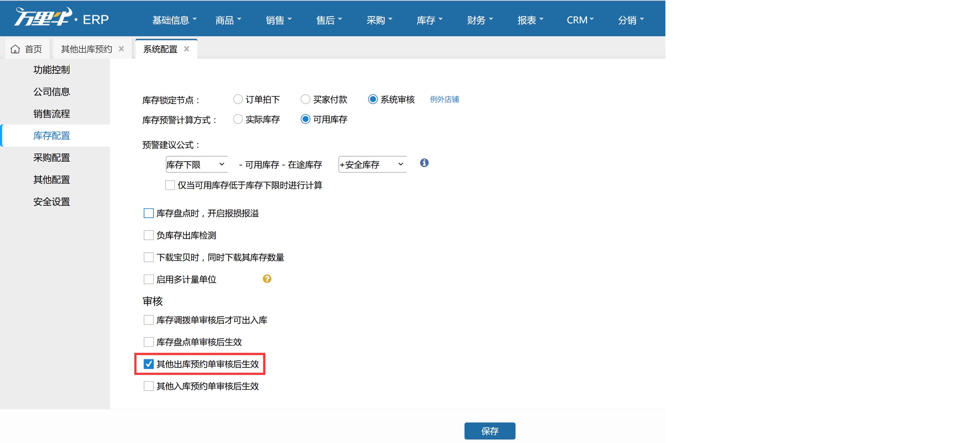Viewport: 980px width, 443px height.
Task: Open the 分销 menu
Action: click(631, 20)
